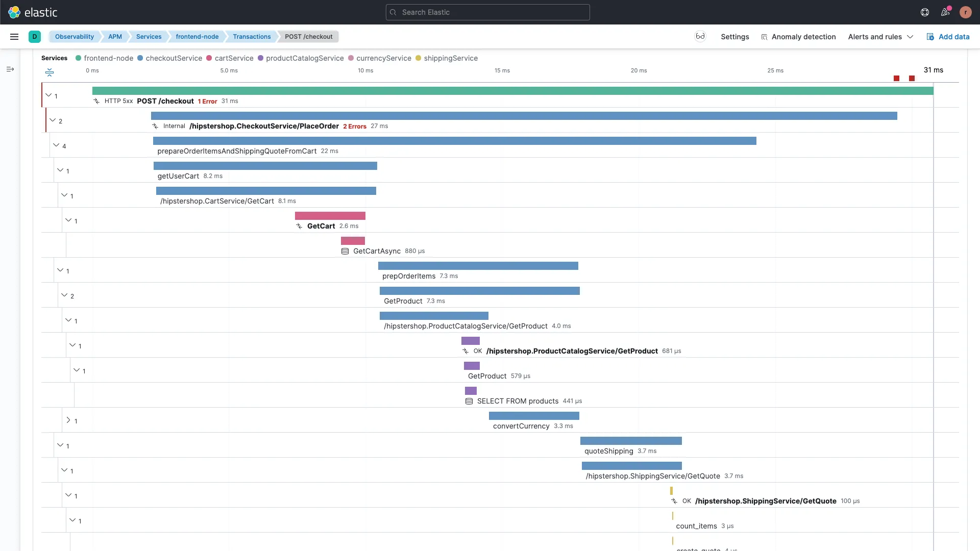Collapse the prepareOrderItemsAndShippingQuoteFromCart span

55,146
